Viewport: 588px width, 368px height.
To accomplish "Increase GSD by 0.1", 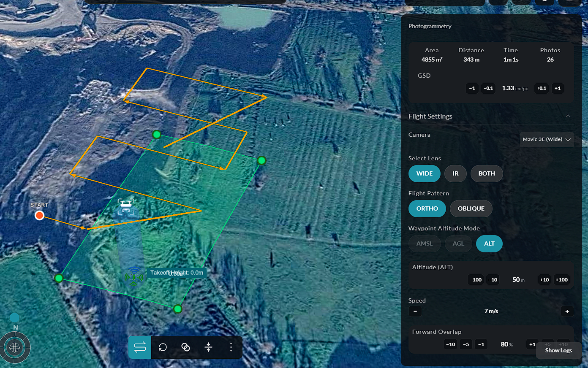I will 541,88.
